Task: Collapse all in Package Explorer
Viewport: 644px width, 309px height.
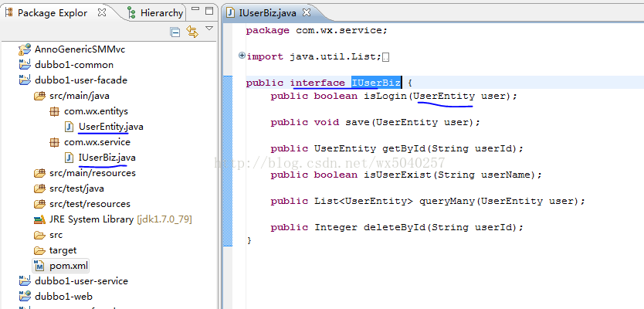Action: click(175, 32)
